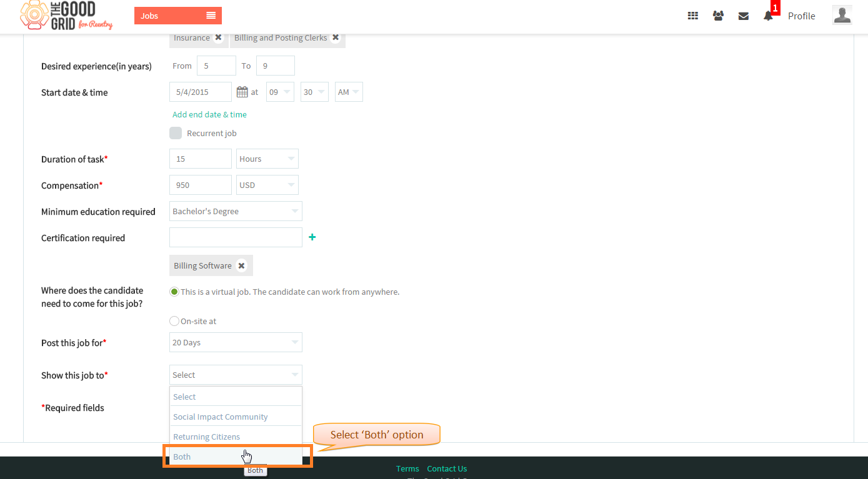Open the hour dropdown showing 09
The width and height of the screenshot is (868, 479).
coord(280,92)
